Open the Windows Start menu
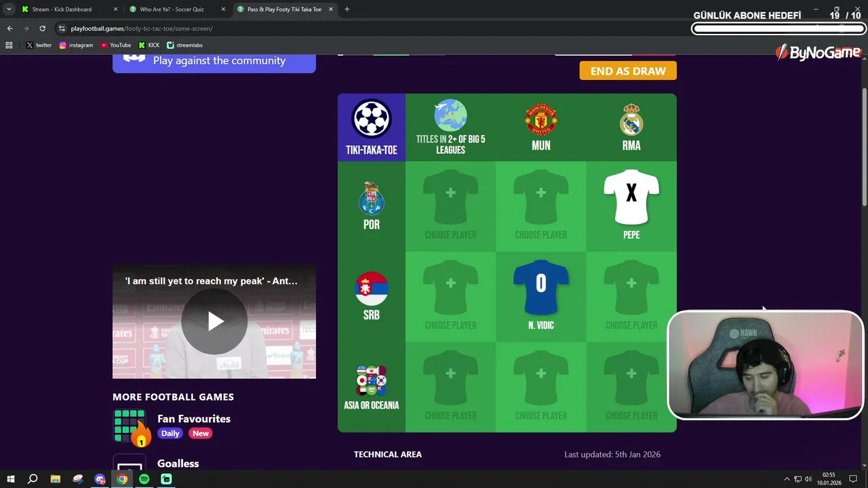Image resolution: width=868 pixels, height=488 pixels. 11,479
